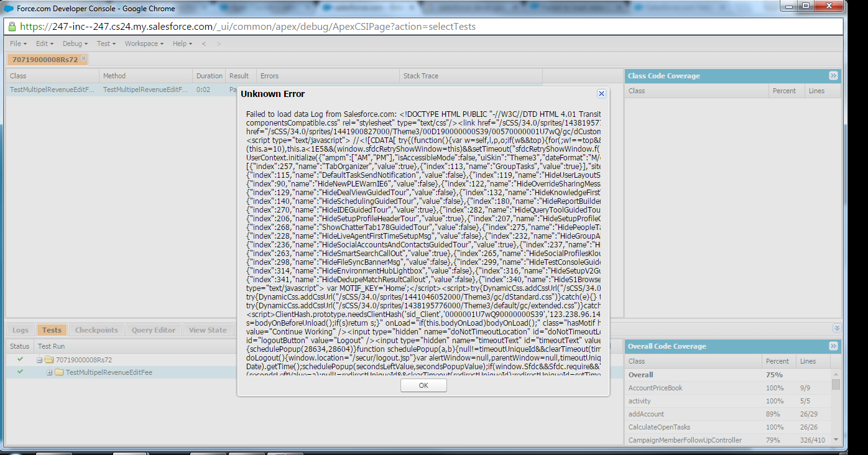Select the TestMultipelRevenueEditF... class cell

coord(52,90)
